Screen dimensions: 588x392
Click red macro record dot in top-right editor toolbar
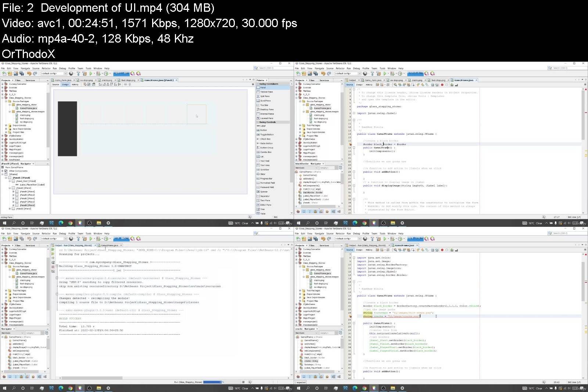[442, 85]
